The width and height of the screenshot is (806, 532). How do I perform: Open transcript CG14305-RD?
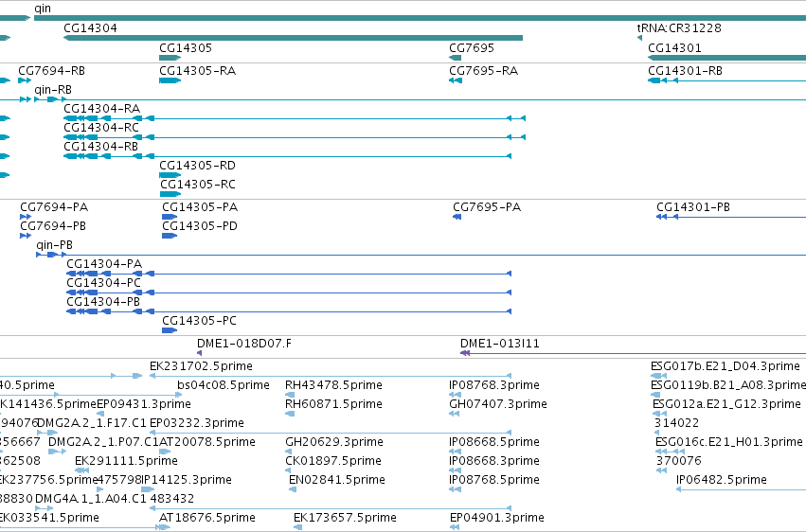[197, 166]
